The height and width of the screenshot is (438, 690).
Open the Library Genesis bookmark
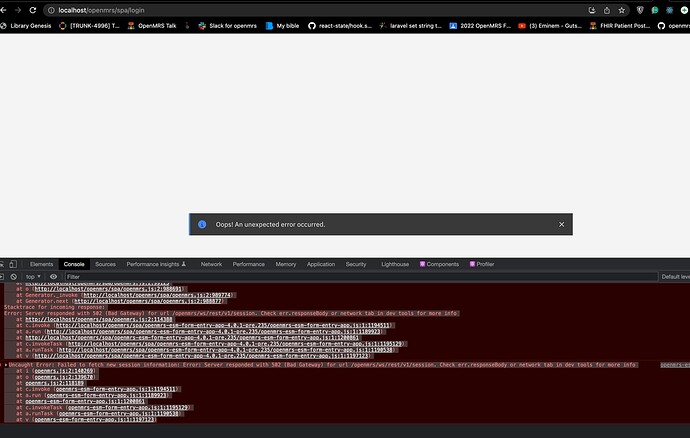[x=26, y=26]
